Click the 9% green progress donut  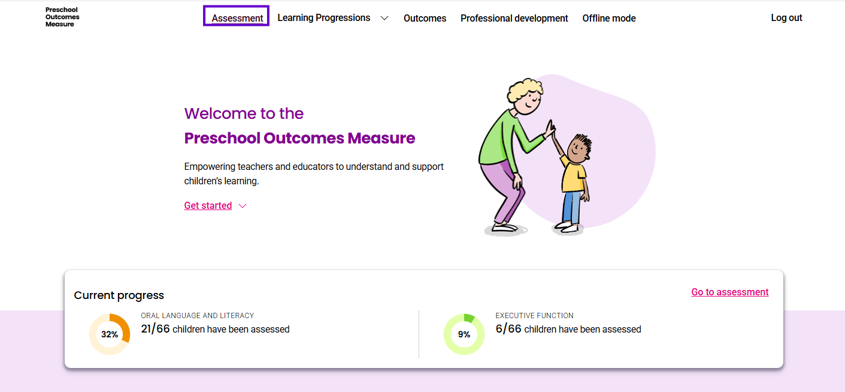pyautogui.click(x=464, y=334)
